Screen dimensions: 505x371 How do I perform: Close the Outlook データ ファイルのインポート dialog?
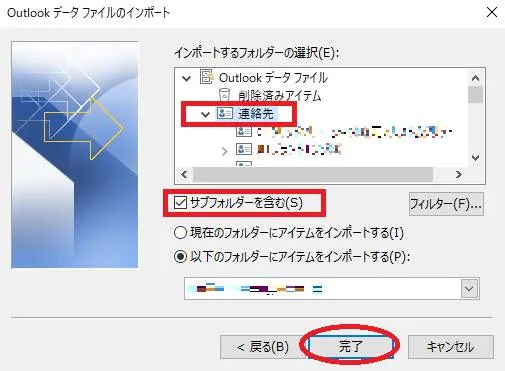[x=492, y=12]
